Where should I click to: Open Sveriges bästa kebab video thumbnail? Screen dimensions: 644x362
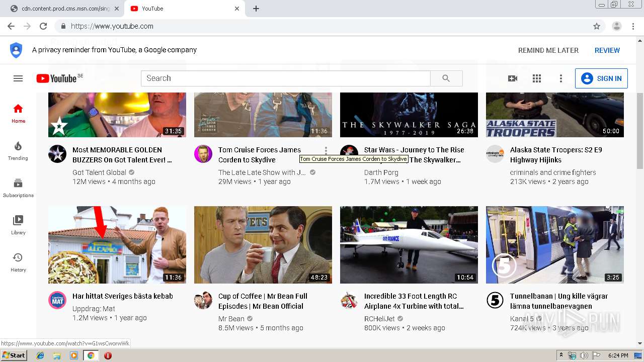[117, 245]
